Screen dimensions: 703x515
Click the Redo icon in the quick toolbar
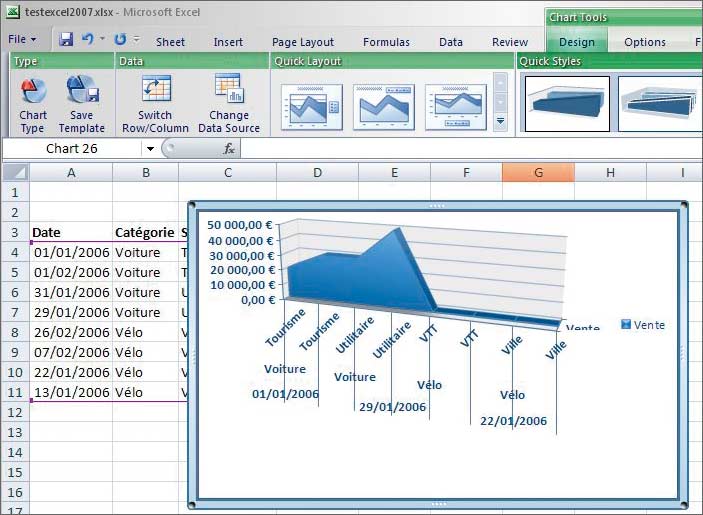click(x=120, y=40)
